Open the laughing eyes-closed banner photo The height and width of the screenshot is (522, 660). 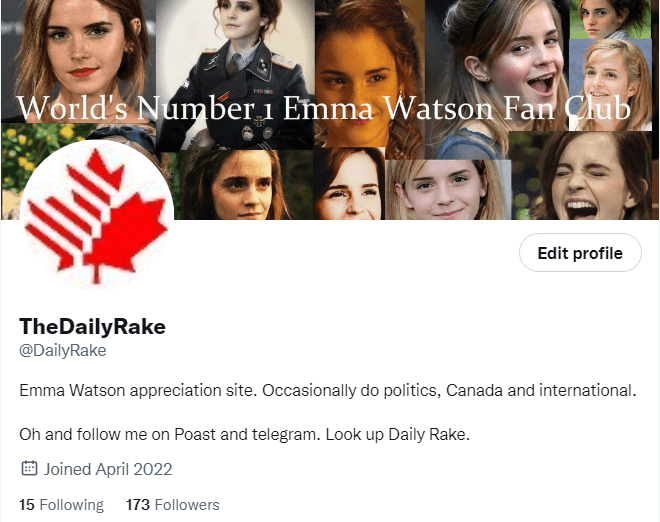(x=584, y=175)
